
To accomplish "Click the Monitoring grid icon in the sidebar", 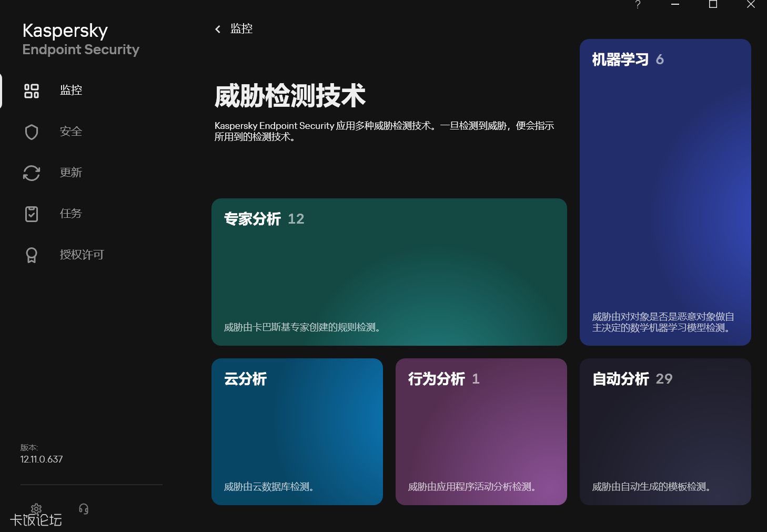I will (32, 91).
